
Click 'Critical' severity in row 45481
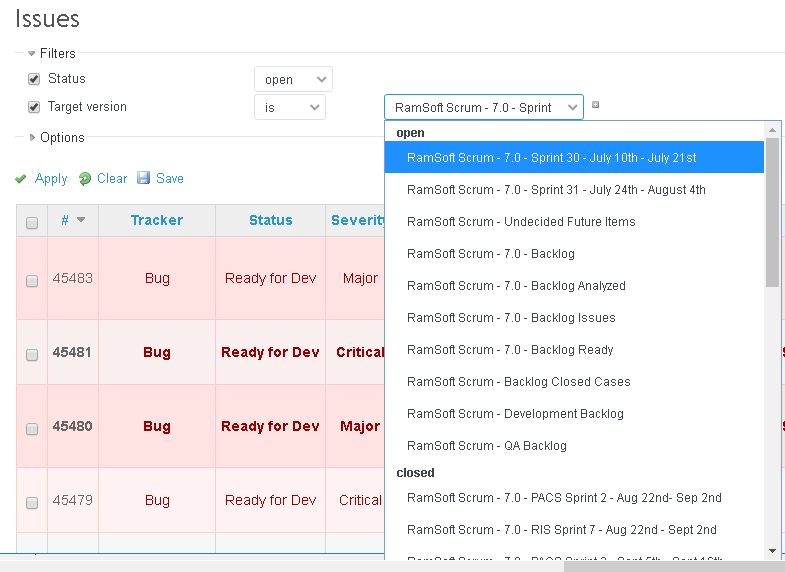point(360,352)
